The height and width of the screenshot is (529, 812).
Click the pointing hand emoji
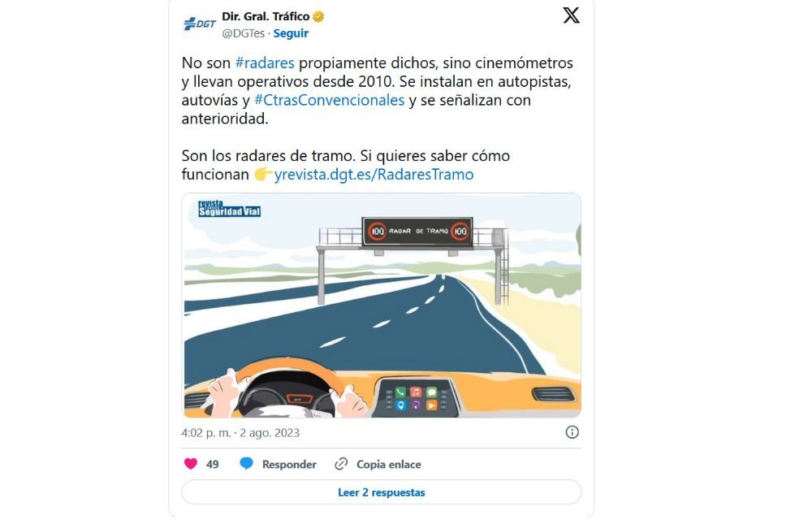click(x=262, y=174)
